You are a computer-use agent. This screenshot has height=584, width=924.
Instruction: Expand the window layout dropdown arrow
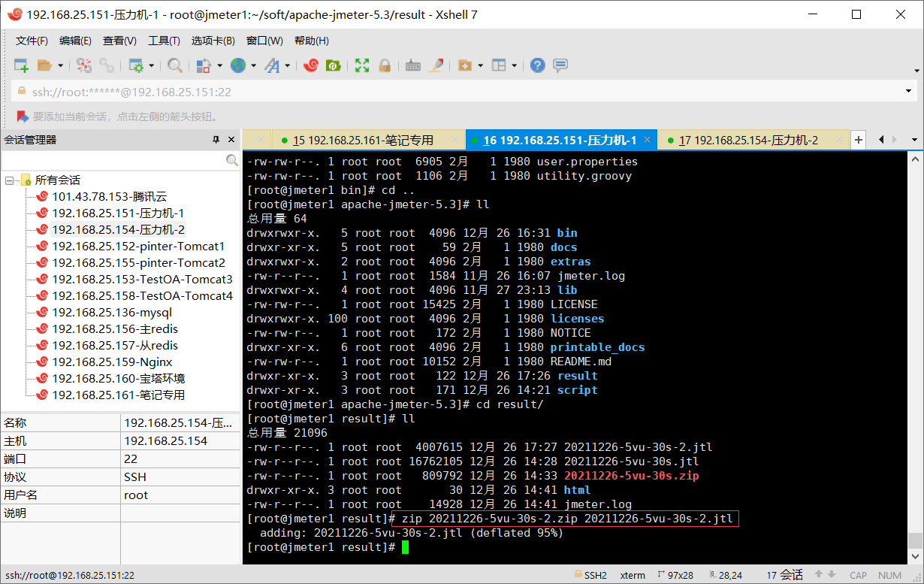515,66
